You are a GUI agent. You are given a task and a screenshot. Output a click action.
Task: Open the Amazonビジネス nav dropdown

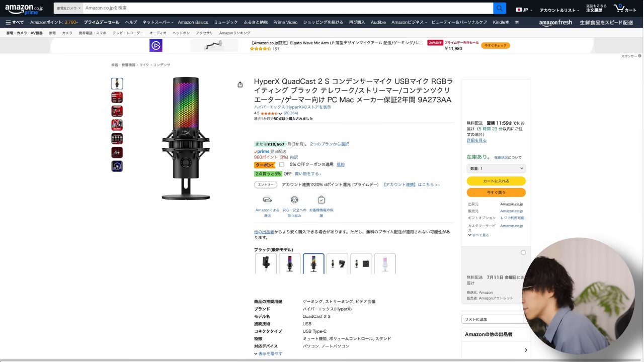409,22
